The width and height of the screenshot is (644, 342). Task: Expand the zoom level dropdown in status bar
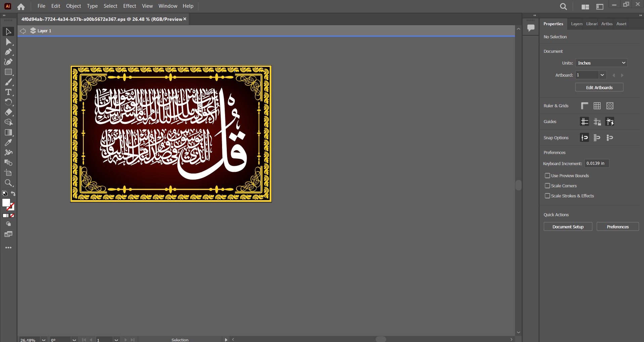44,340
